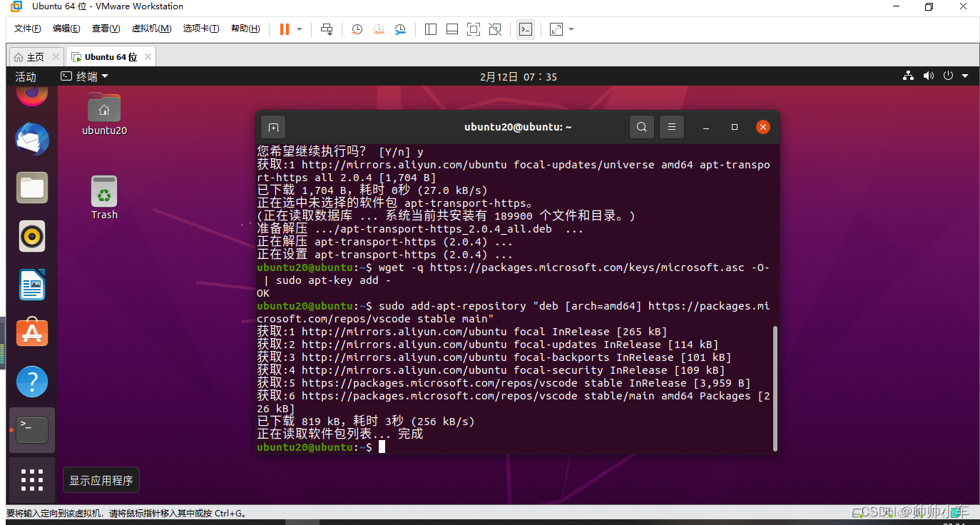Take a snapshot of the virtual machine
980x525 pixels.
pyautogui.click(x=357, y=29)
